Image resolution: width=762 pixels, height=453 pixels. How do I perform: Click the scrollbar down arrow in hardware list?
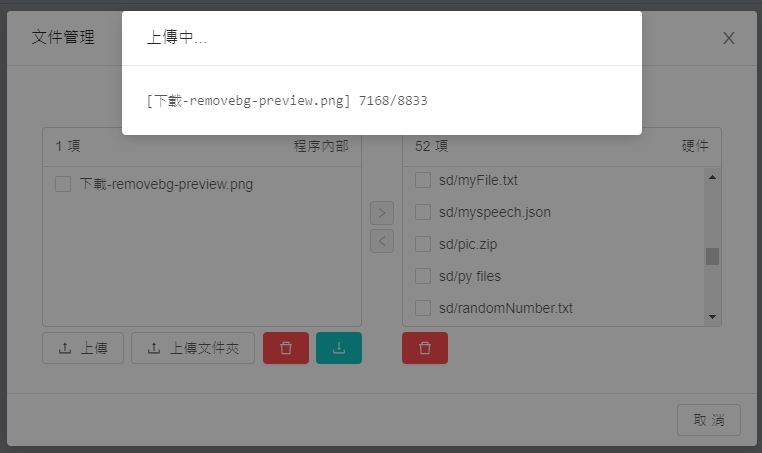point(712,316)
